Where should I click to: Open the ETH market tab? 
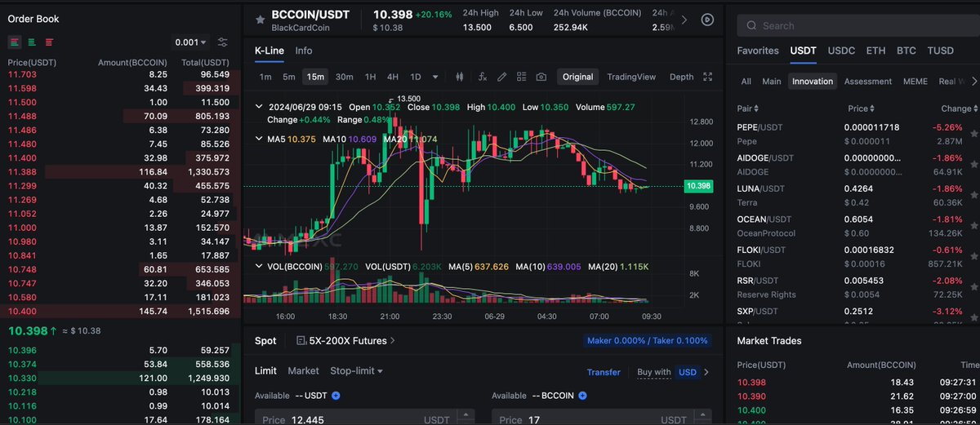click(x=875, y=51)
